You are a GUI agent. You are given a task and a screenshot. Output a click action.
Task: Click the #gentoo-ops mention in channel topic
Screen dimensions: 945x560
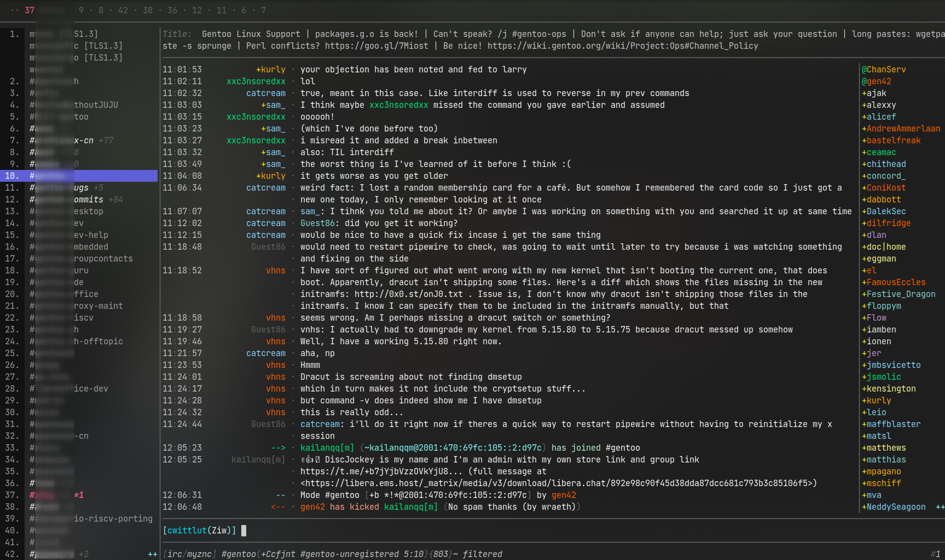point(539,34)
